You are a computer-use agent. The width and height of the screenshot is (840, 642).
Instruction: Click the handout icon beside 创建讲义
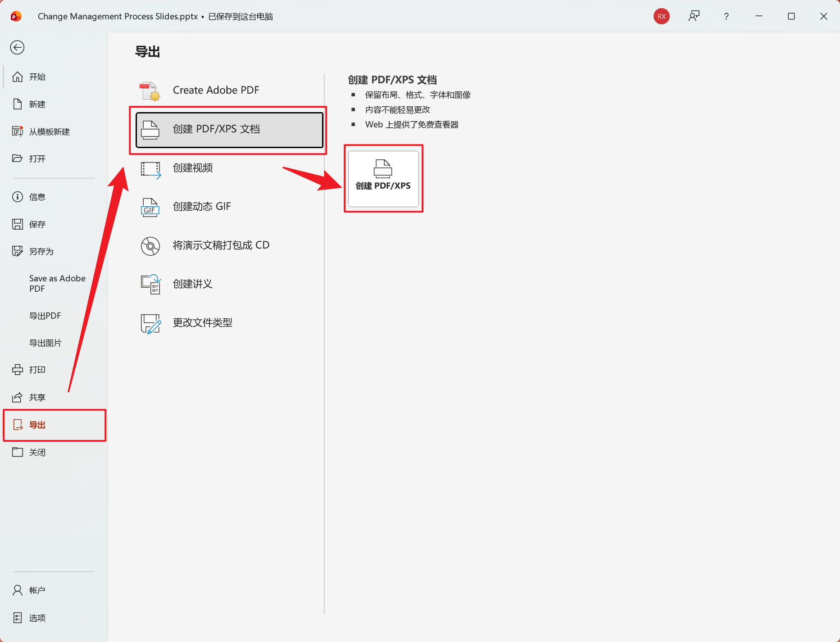tap(151, 284)
